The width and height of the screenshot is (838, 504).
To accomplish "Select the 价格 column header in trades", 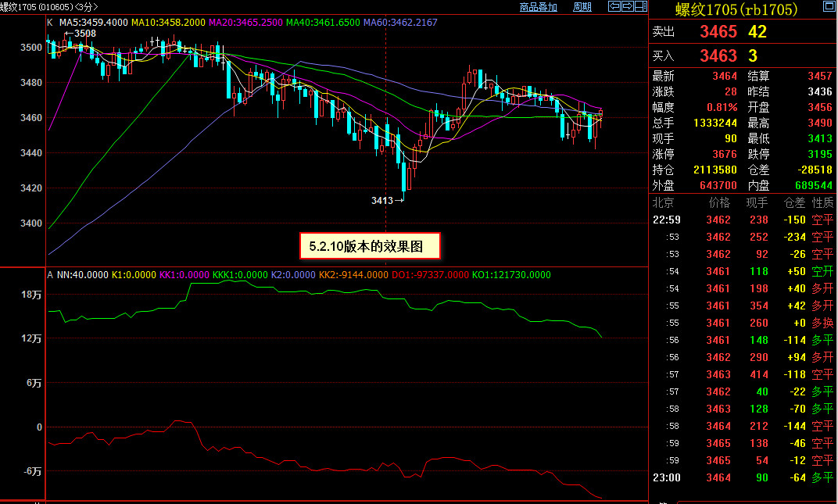I will point(718,202).
